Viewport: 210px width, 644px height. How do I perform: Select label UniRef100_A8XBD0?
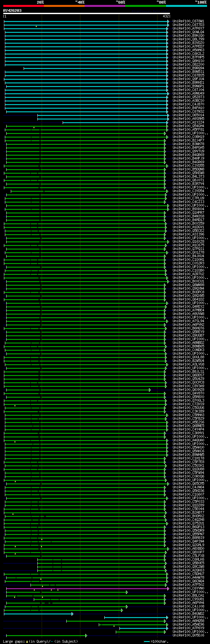pos(188,549)
